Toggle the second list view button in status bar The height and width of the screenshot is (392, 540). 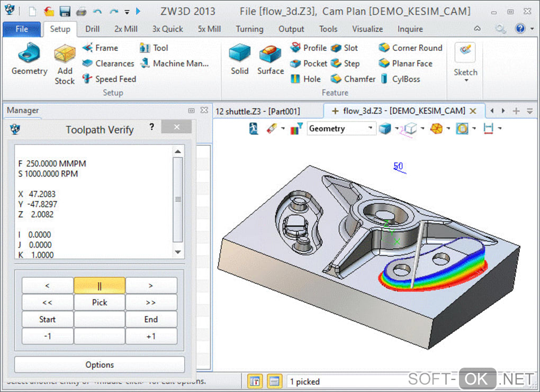(x=274, y=381)
